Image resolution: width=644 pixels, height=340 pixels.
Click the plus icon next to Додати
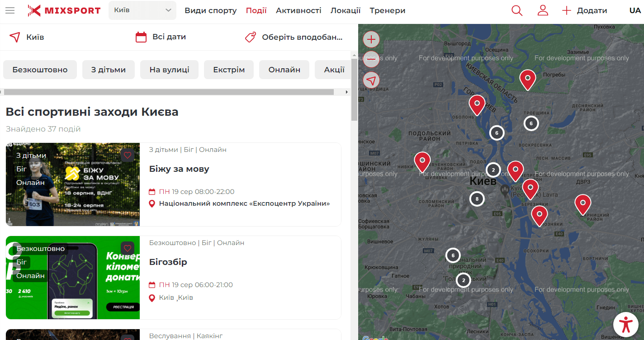point(567,10)
